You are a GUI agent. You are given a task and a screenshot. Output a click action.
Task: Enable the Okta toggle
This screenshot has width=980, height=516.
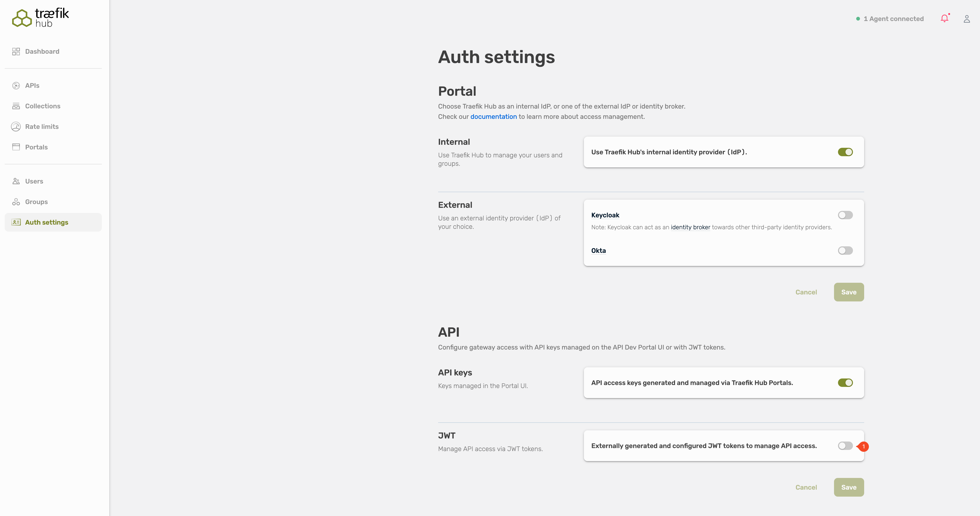pos(845,251)
